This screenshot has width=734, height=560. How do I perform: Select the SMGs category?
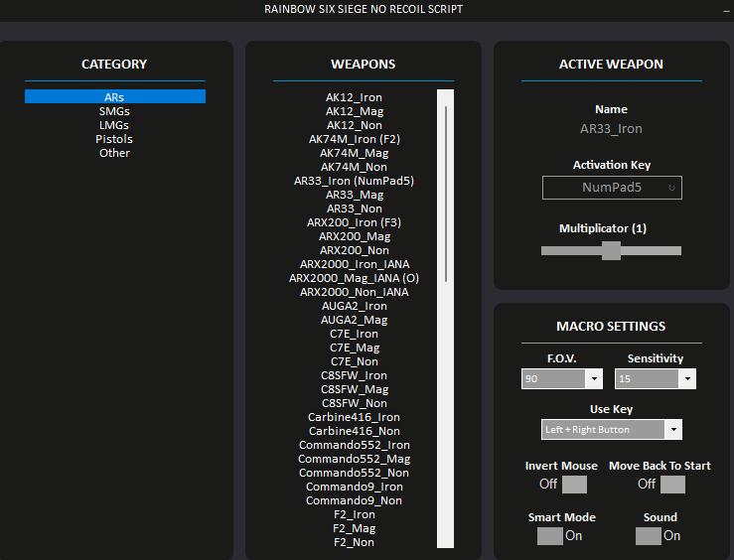[114, 111]
